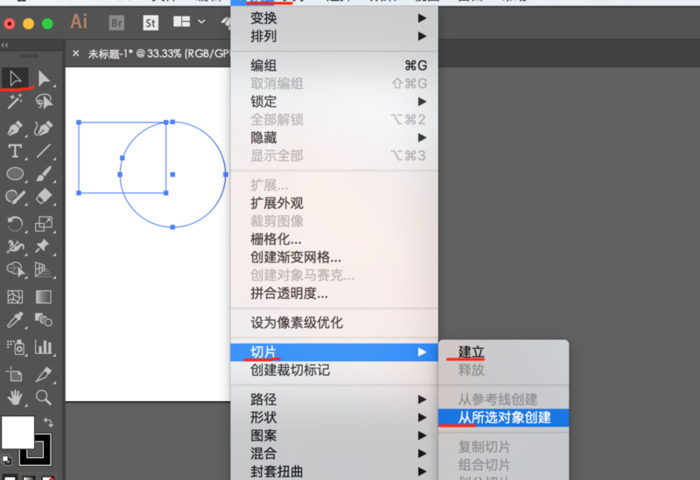Select the Line Segment tool

44,151
